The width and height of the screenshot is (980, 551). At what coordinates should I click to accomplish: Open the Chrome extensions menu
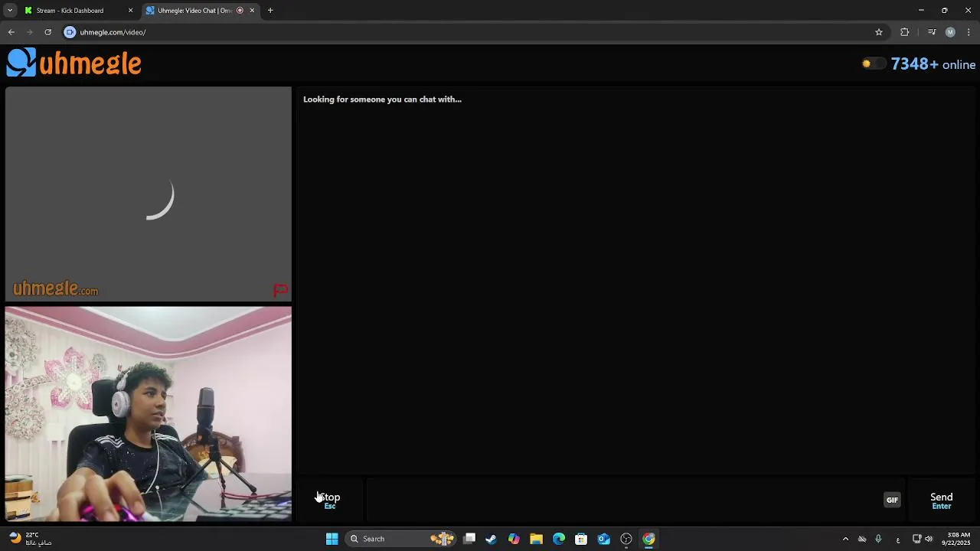pos(905,32)
